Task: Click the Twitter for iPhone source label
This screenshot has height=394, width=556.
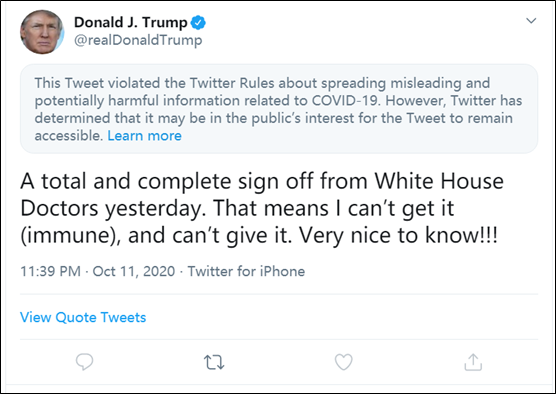Action: (x=246, y=271)
